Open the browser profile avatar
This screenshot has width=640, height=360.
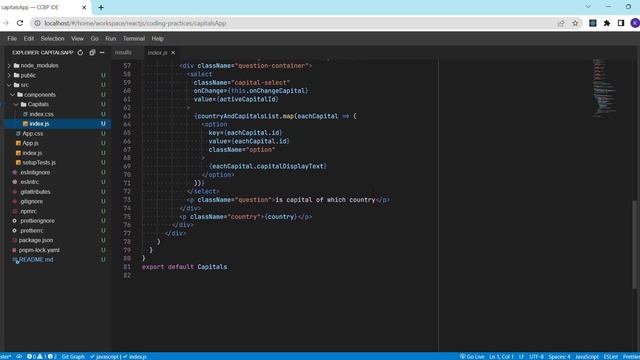[x=635, y=23]
